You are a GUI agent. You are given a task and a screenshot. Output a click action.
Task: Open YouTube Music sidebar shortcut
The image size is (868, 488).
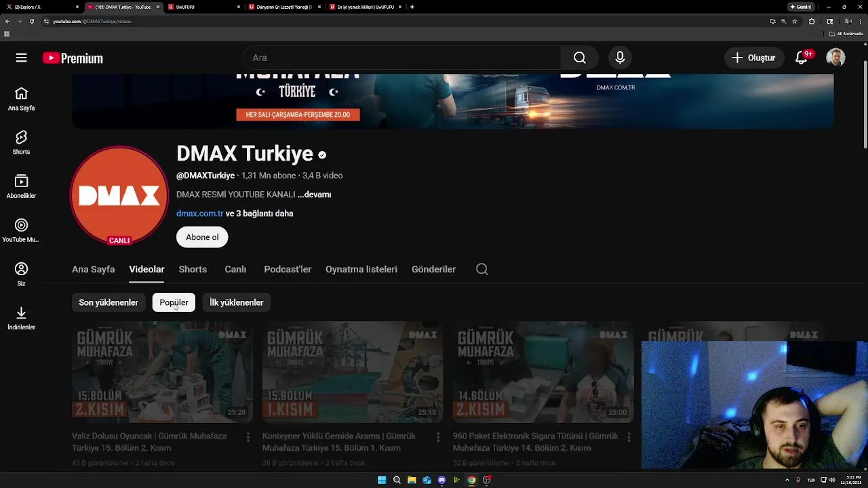pyautogui.click(x=21, y=230)
